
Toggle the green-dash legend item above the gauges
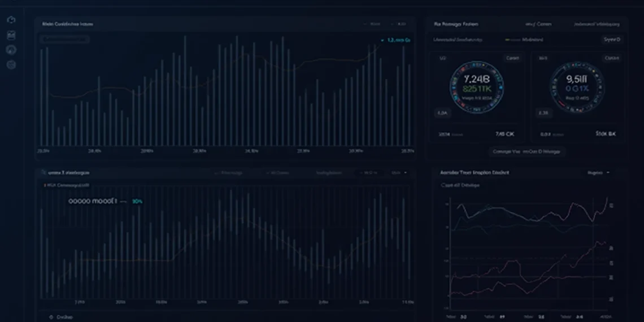pos(524,40)
